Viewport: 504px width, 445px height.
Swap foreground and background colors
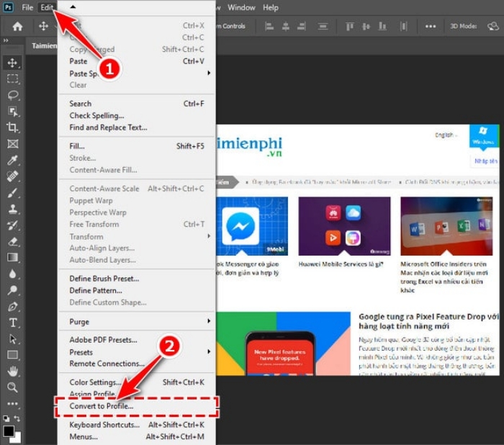17,418
